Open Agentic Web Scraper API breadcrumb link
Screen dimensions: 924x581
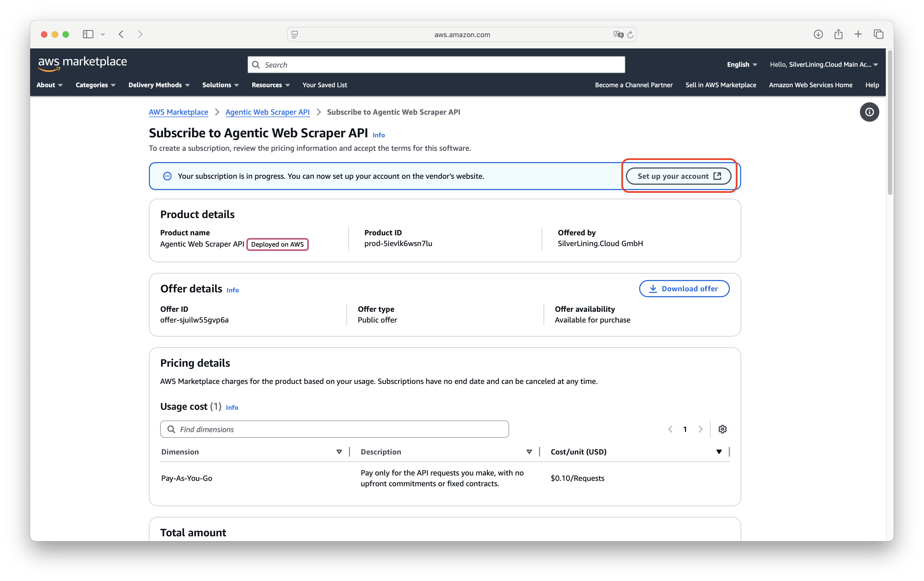(267, 112)
